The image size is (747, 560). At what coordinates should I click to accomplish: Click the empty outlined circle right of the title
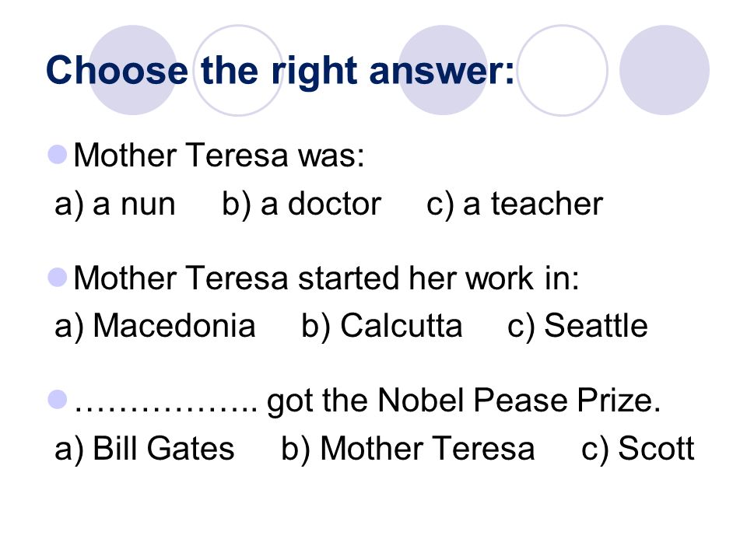pyautogui.click(x=562, y=70)
